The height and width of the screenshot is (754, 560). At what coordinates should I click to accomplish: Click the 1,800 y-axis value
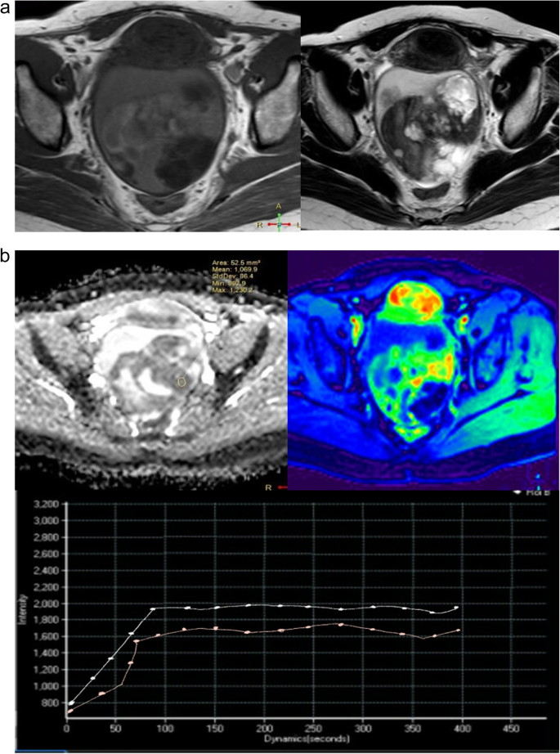pyautogui.click(x=47, y=620)
